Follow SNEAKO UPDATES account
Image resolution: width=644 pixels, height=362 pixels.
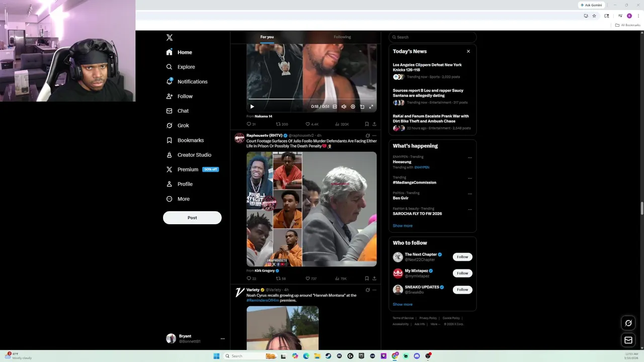click(462, 290)
